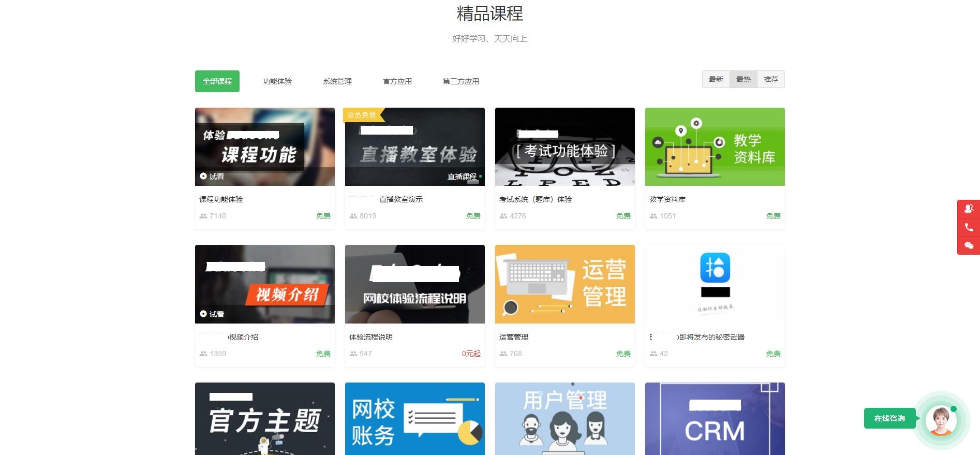Click student count icon beside 7140
Image resolution: width=980 pixels, height=455 pixels.
pyautogui.click(x=203, y=216)
